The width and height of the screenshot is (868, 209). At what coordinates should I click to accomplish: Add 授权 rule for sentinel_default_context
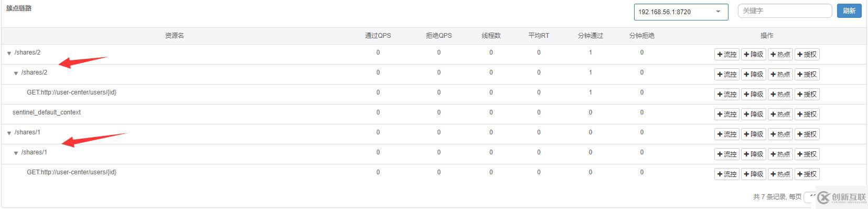tap(807, 114)
